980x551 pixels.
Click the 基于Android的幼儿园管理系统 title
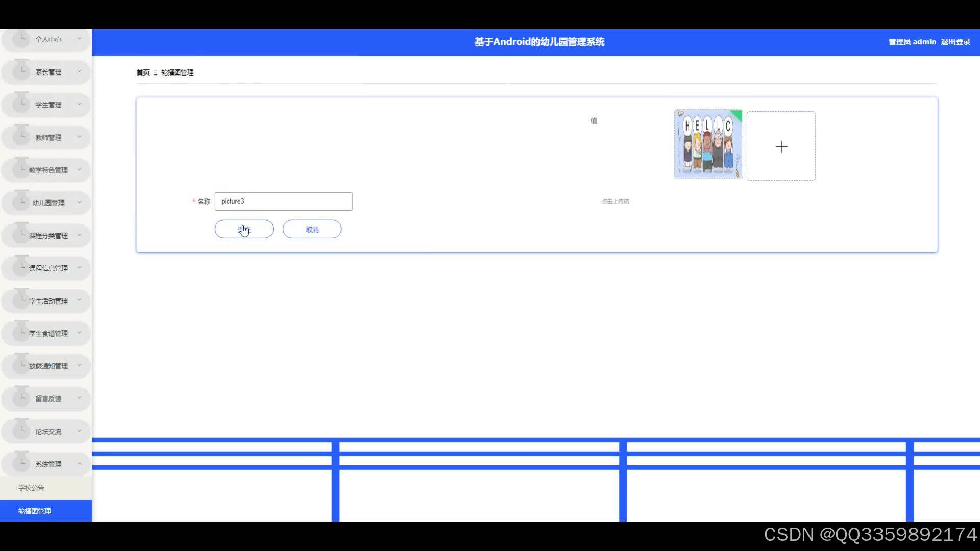540,42
